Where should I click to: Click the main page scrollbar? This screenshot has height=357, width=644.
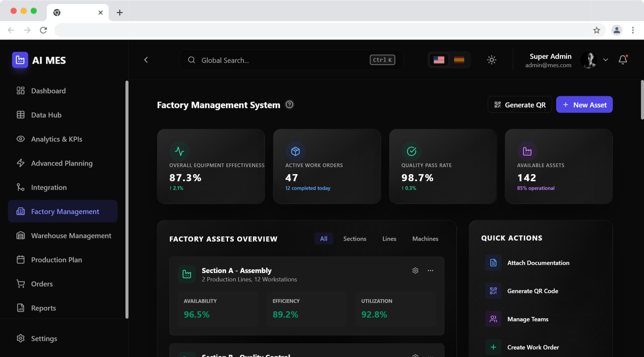point(642,100)
